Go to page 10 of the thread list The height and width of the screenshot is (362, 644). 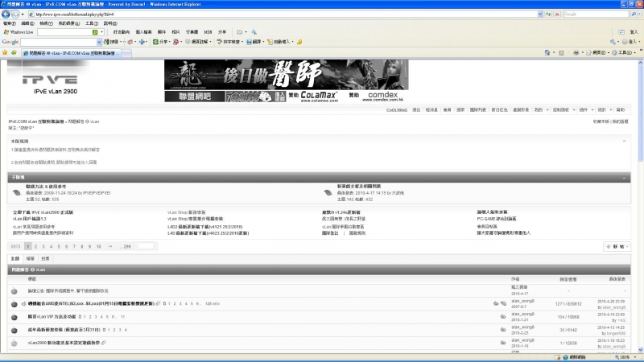[98, 246]
